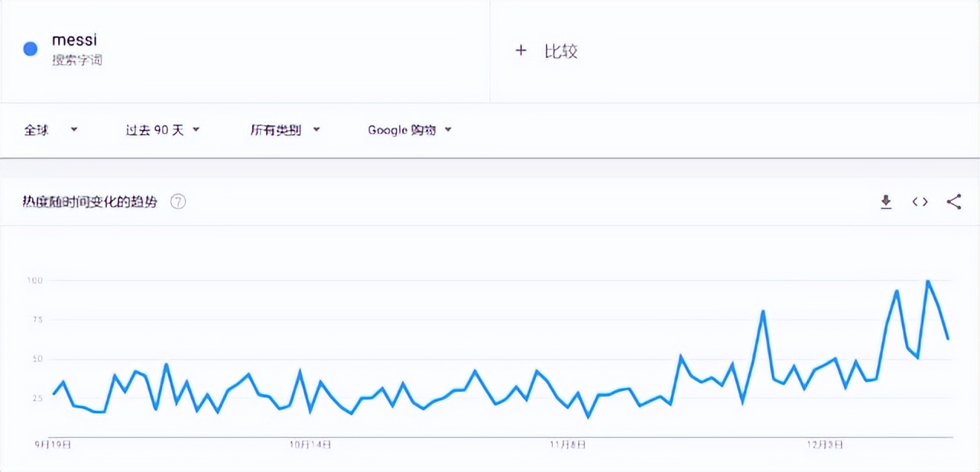Click the 10月14日 date axis label
Screen dimensions: 980x472
tap(310, 444)
